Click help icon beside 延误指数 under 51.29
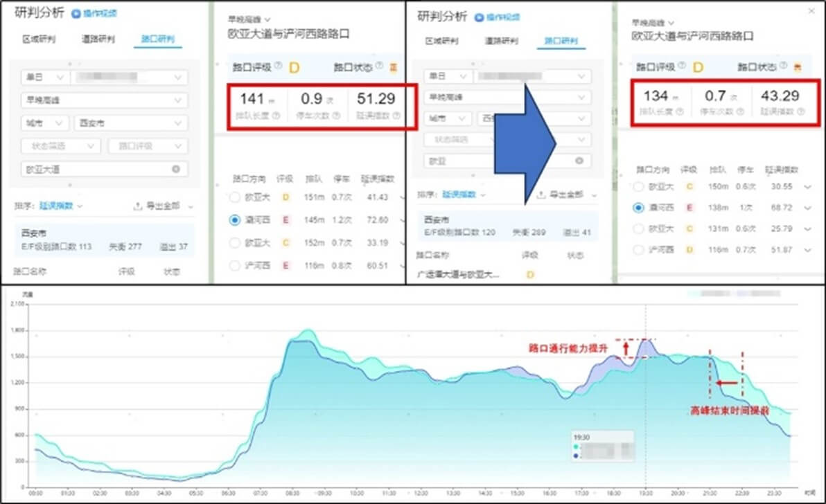This screenshot has height=504, width=826. click(396, 115)
